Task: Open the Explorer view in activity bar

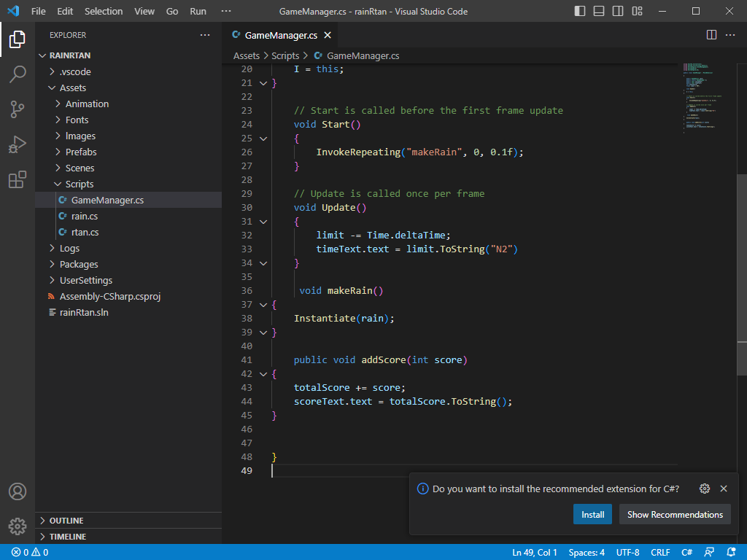Action: coord(18,39)
